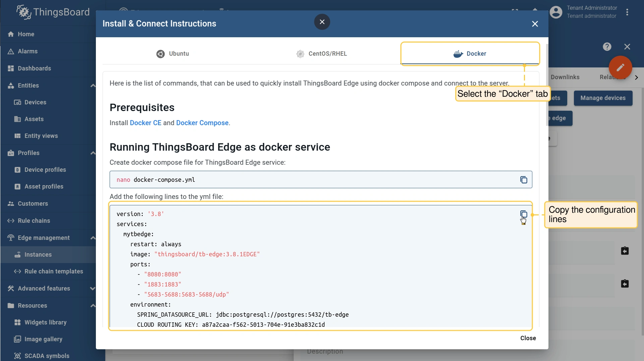Copy the nano docker-compose.yml command
This screenshot has height=361, width=644.
coord(523,180)
